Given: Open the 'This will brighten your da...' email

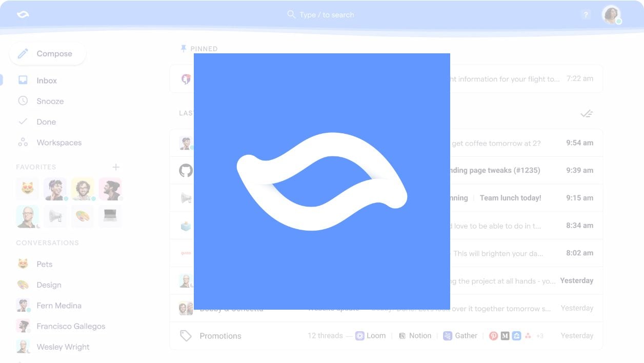Looking at the screenshot, I should point(386,253).
